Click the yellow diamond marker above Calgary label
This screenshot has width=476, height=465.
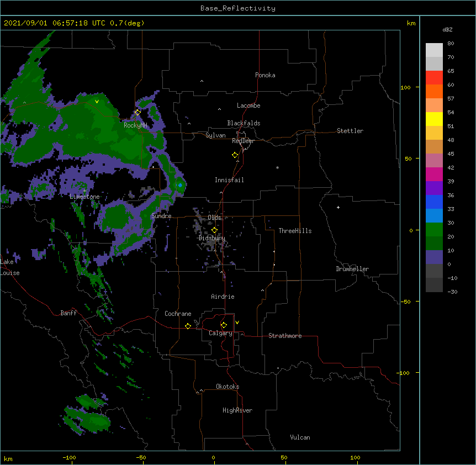pyautogui.click(x=224, y=325)
